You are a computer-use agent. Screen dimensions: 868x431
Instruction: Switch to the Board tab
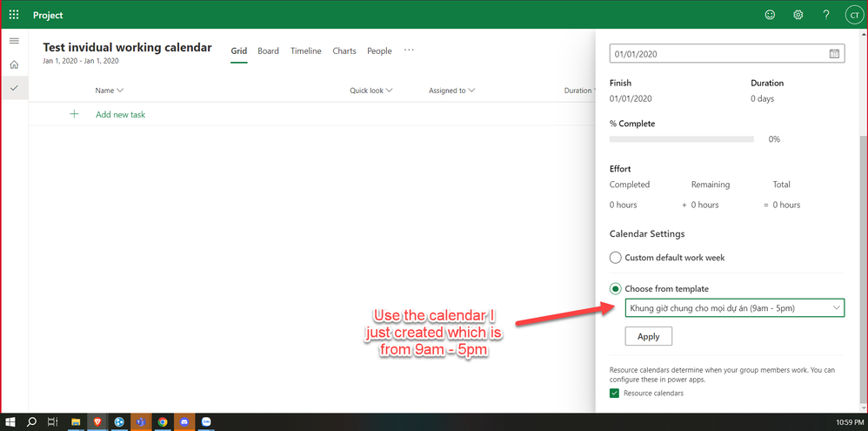pos(269,51)
